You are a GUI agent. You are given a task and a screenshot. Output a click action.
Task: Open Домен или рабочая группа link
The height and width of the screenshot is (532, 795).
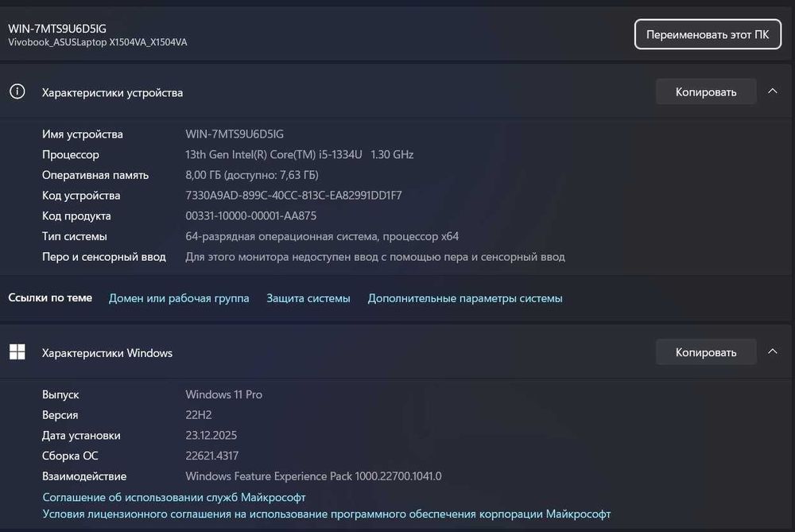179,298
